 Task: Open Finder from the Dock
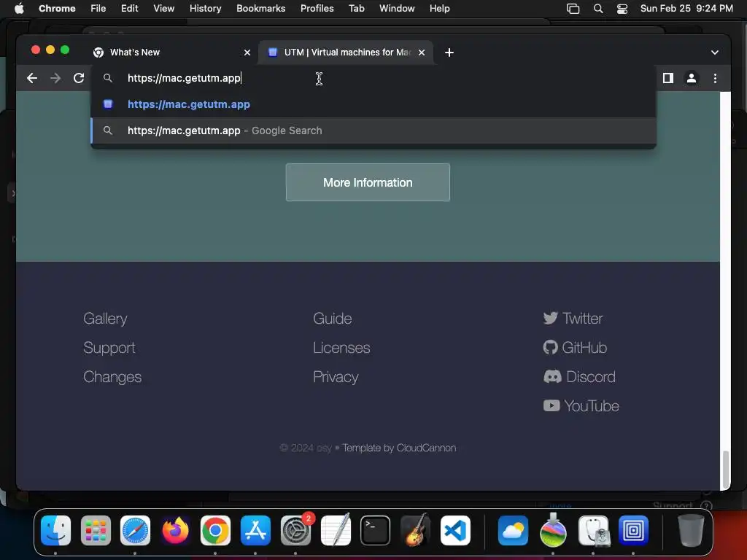(55, 530)
